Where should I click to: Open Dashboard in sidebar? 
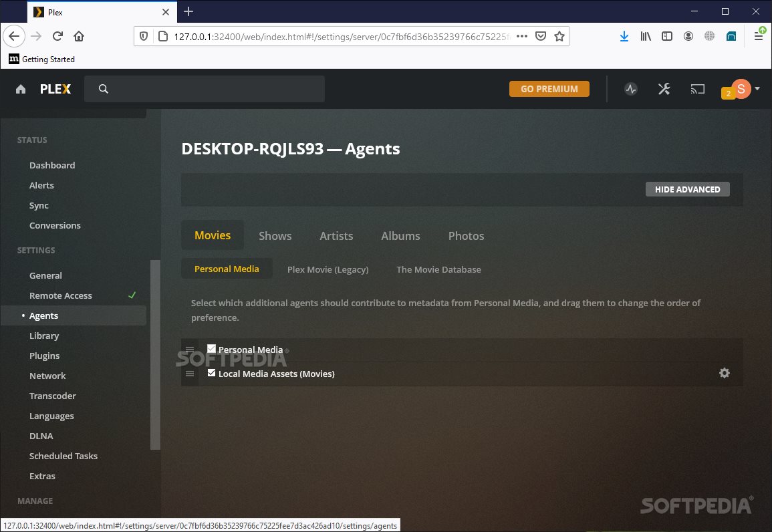(x=52, y=165)
